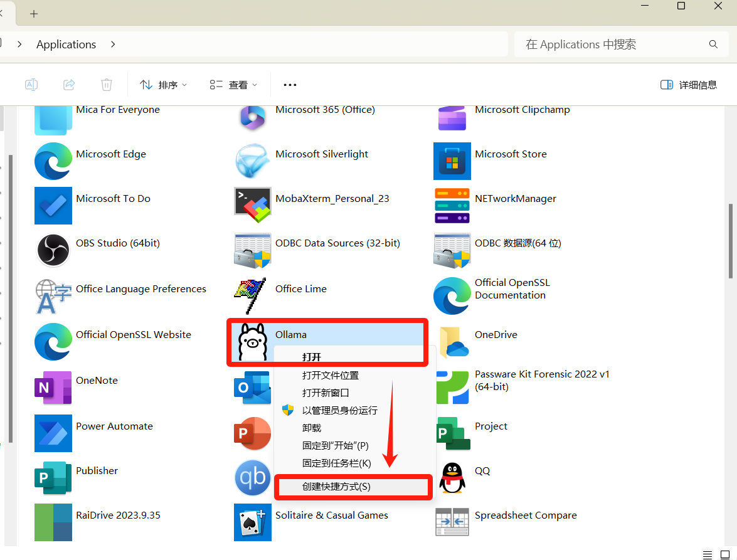
Task: Expand the chevron after Applications breadcrumb
Action: click(113, 45)
